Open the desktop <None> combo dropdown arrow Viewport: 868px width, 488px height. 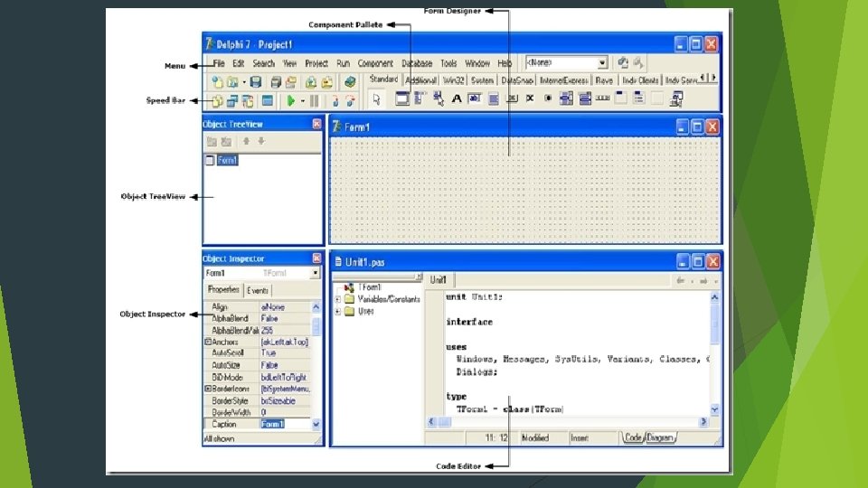point(602,63)
